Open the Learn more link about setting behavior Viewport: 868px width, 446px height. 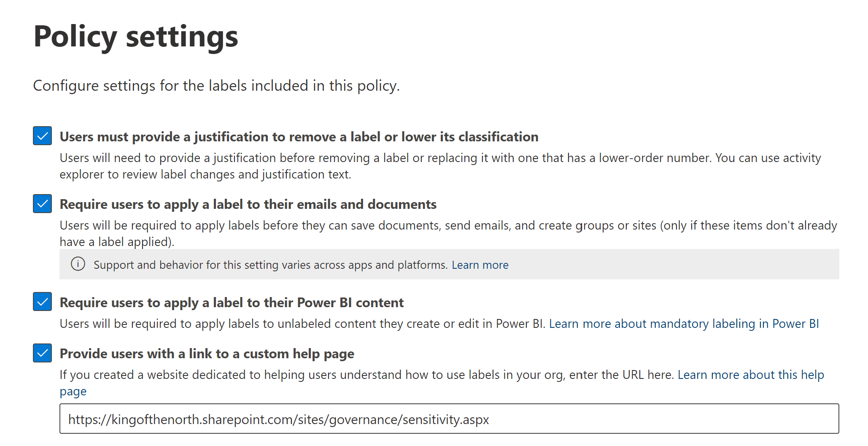click(480, 265)
